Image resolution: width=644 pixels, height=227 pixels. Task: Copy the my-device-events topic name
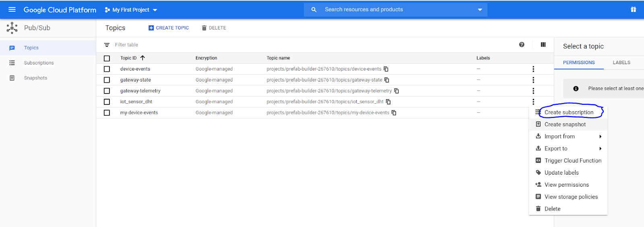[x=394, y=112]
